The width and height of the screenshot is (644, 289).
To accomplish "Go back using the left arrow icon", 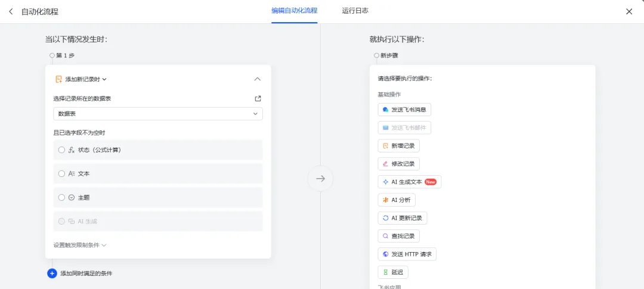I will pos(11,11).
